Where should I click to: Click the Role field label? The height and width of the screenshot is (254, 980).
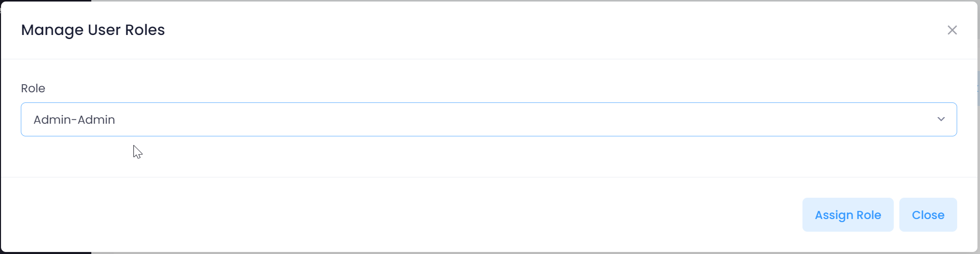33,88
